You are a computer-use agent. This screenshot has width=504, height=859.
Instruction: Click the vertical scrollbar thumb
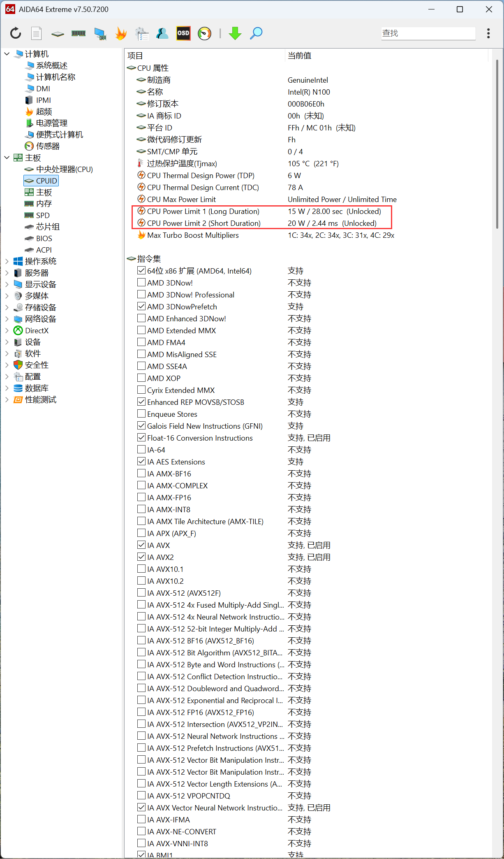pyautogui.click(x=497, y=144)
